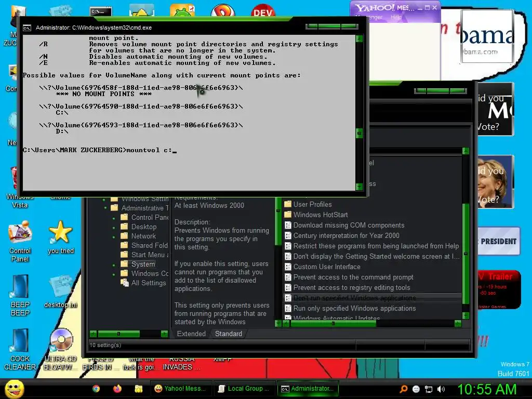The height and width of the screenshot is (399, 532).
Task: Expand the Network tree node
Action: [x=114, y=236]
